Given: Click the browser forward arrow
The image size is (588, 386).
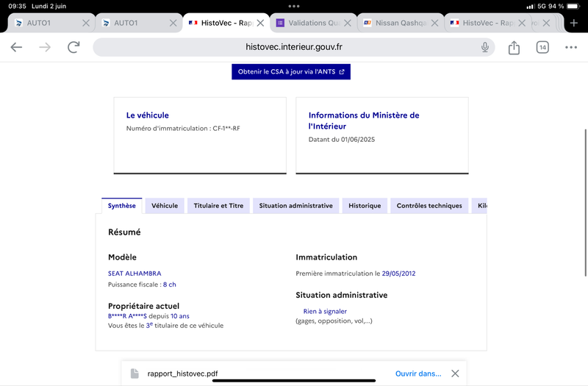Looking at the screenshot, I should point(45,47).
